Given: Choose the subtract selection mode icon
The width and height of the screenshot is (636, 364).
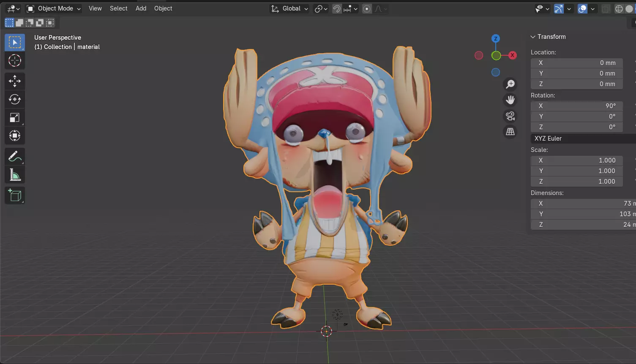Looking at the screenshot, I should pos(30,22).
